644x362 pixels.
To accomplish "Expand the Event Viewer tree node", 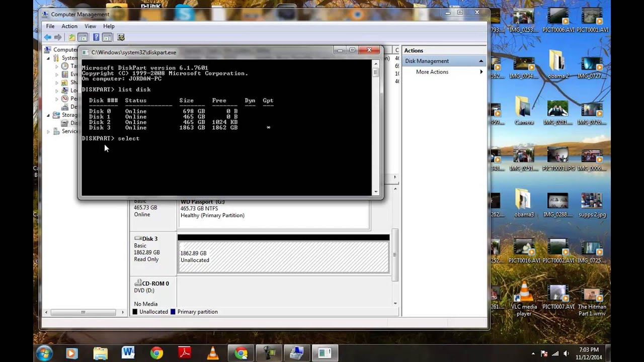I will (57, 74).
